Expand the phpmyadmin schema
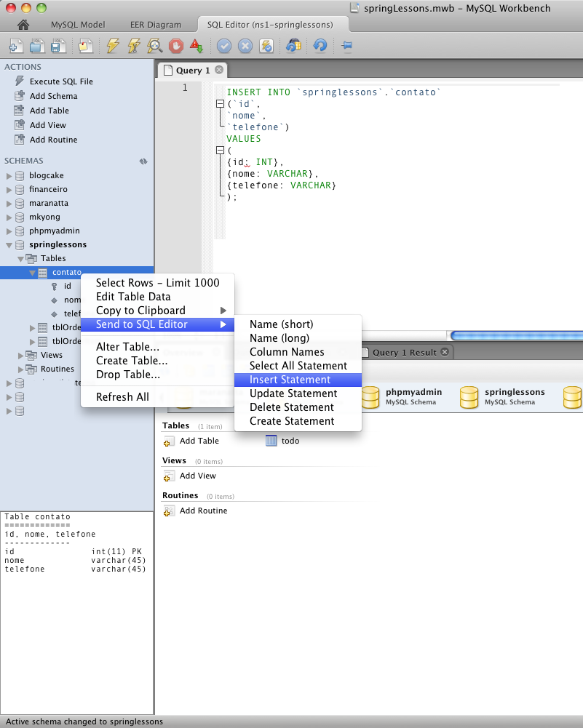Screen dimensions: 583x728 click(x=9, y=231)
